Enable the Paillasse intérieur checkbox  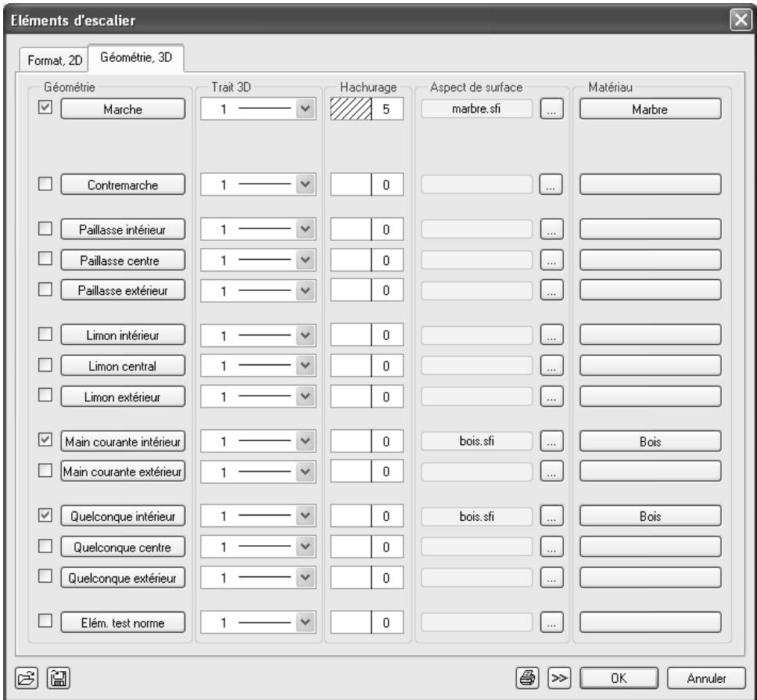[45, 228]
